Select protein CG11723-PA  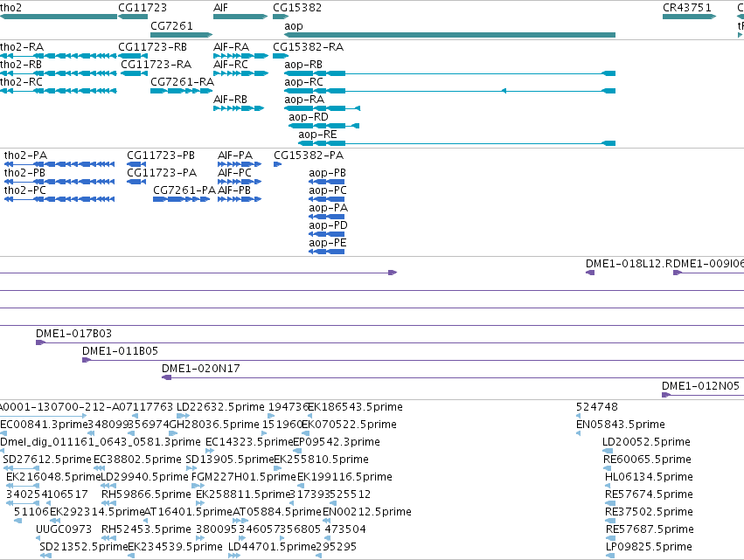136,182
